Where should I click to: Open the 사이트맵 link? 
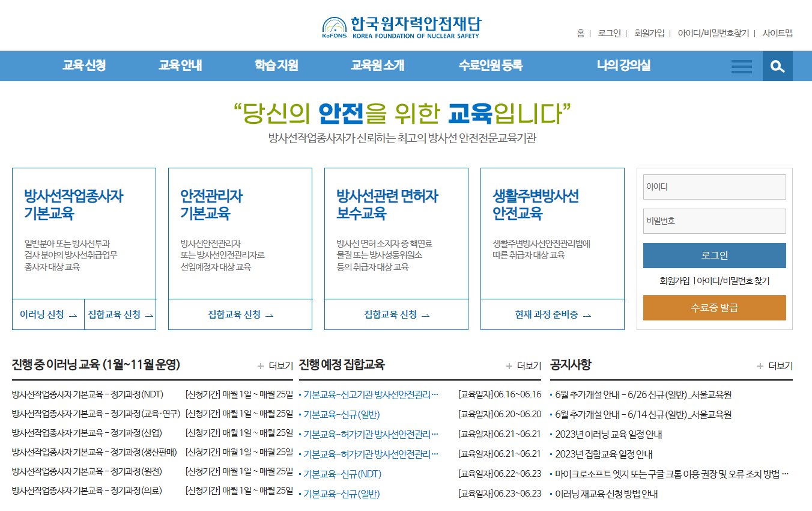[779, 34]
